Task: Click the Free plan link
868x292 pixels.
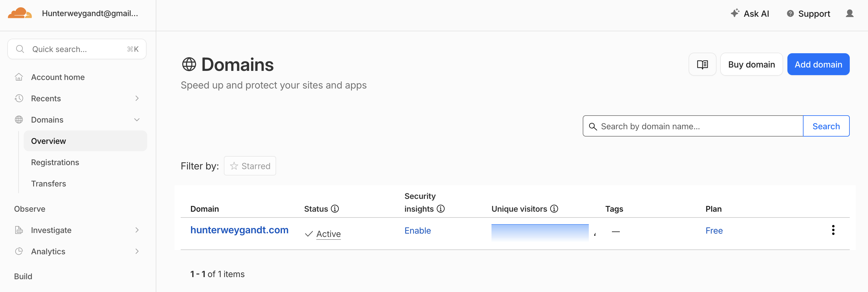Action: [x=714, y=231]
